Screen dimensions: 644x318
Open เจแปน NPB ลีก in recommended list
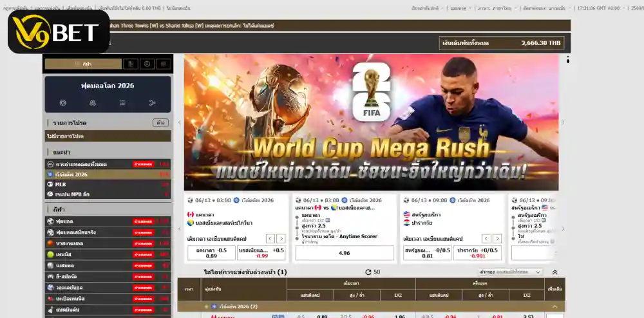coord(108,194)
